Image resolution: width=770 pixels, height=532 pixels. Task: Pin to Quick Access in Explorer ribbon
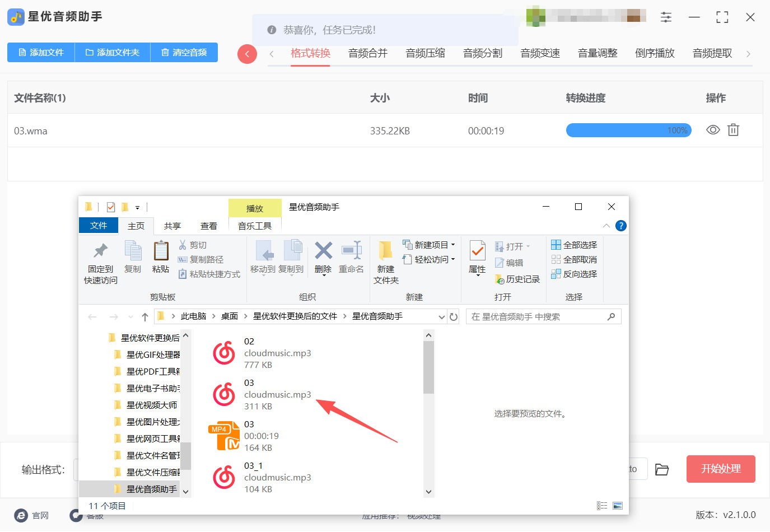pyautogui.click(x=101, y=263)
